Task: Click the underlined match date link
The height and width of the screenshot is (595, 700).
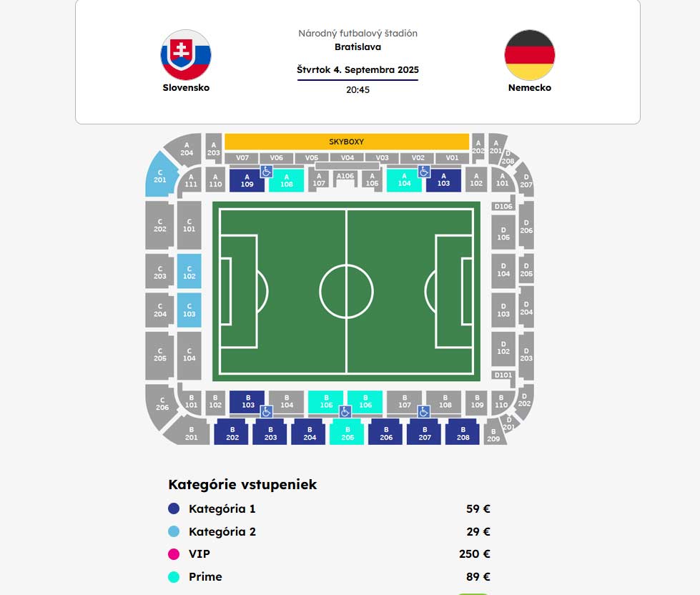Action: point(360,70)
